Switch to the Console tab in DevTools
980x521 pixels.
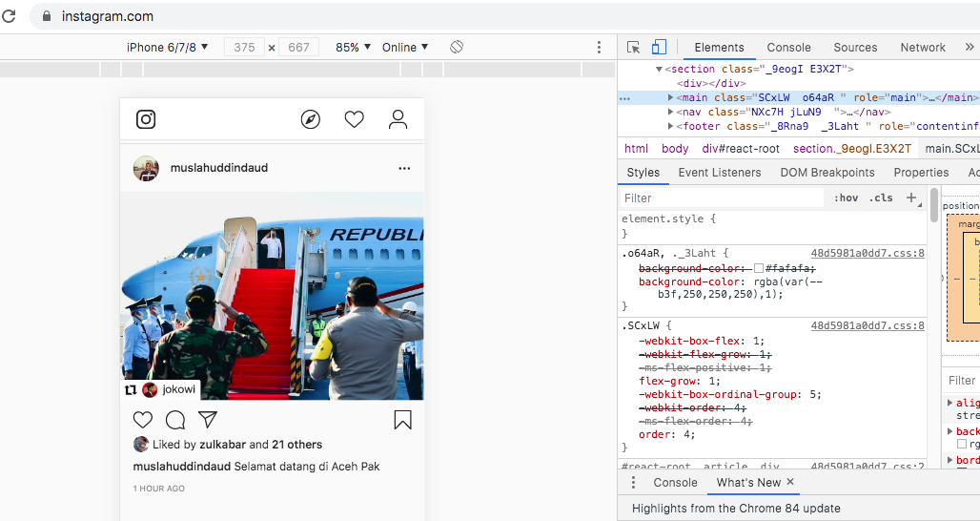[788, 47]
